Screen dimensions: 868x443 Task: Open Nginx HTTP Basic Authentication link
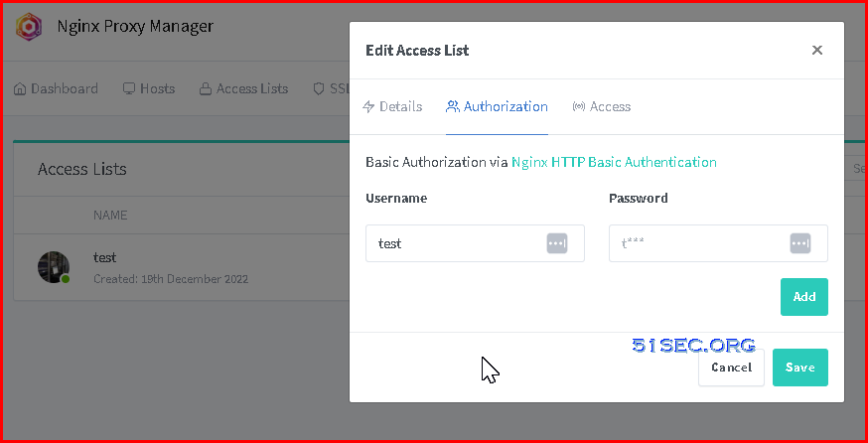click(x=614, y=162)
